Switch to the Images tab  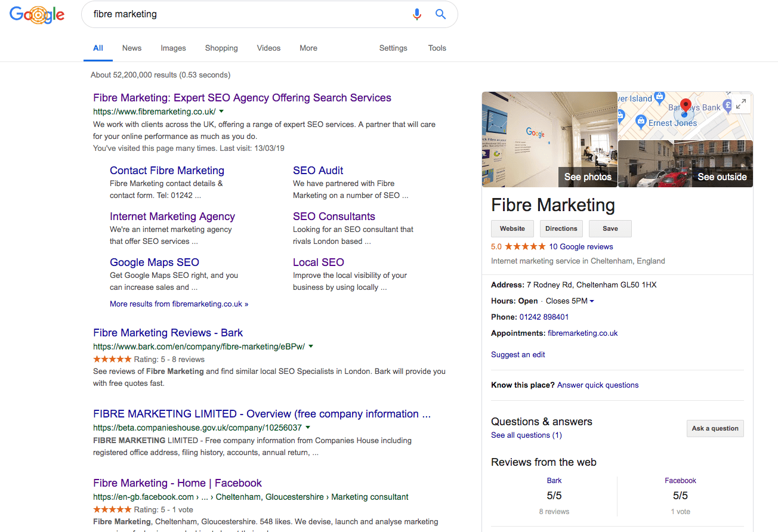(x=173, y=48)
